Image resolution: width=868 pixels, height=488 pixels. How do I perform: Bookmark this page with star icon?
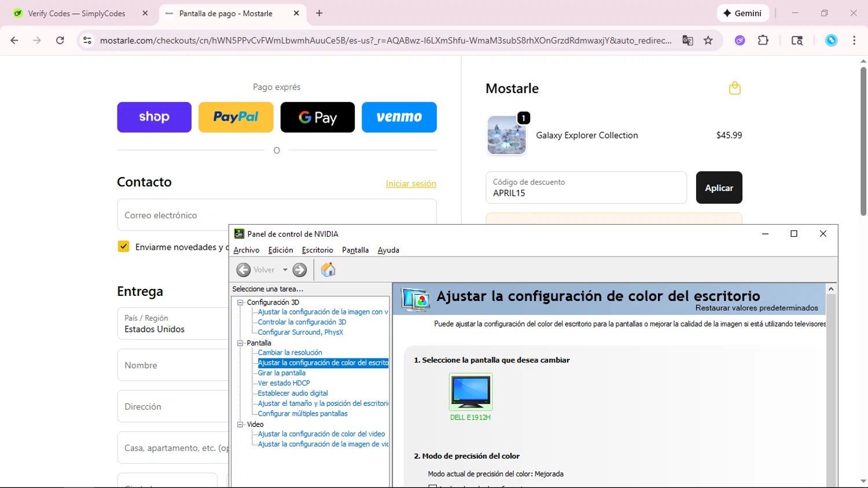[708, 41]
